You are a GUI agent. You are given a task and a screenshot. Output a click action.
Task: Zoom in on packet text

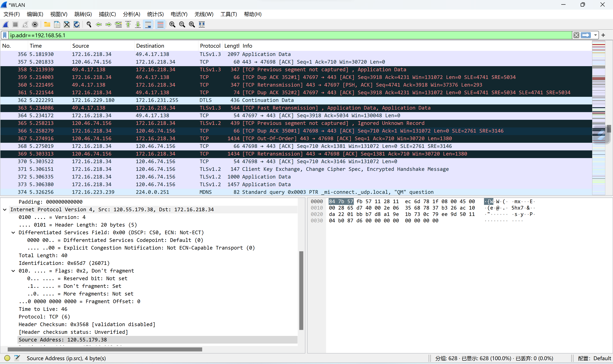click(x=172, y=24)
